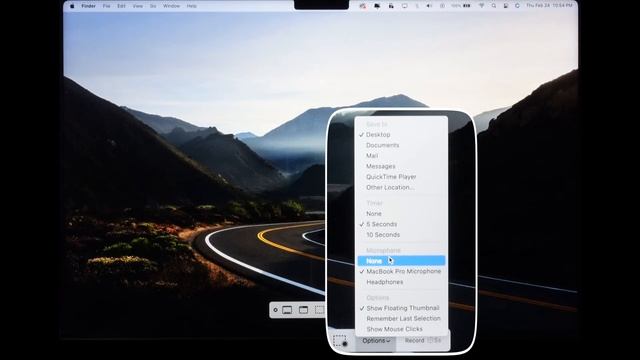Activate Siri icon in menu bar
The image size is (640, 360).
click(x=517, y=6)
